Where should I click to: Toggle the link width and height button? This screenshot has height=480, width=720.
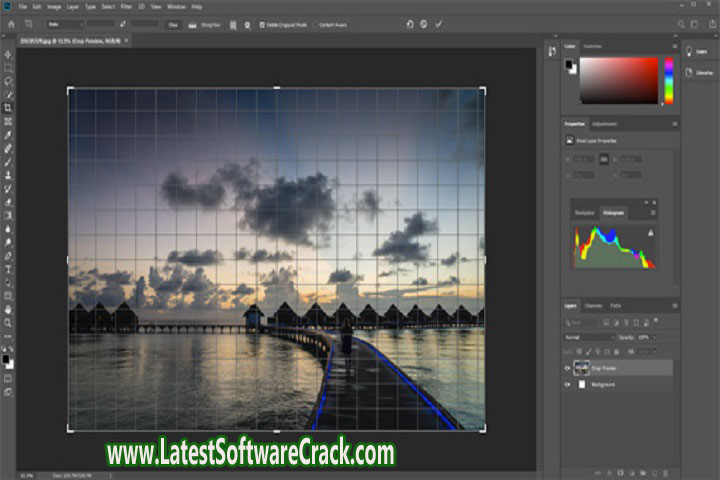(604, 159)
